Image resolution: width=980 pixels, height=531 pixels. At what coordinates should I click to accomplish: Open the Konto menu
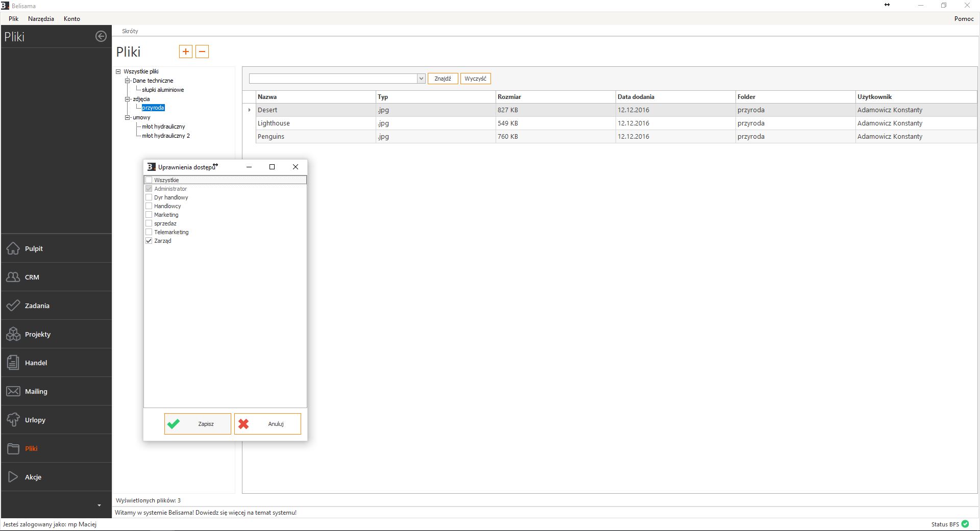pyautogui.click(x=71, y=19)
